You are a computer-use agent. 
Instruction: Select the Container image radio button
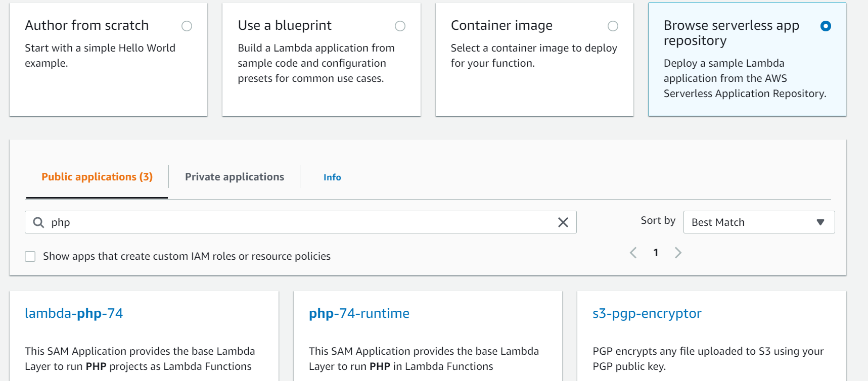(613, 26)
